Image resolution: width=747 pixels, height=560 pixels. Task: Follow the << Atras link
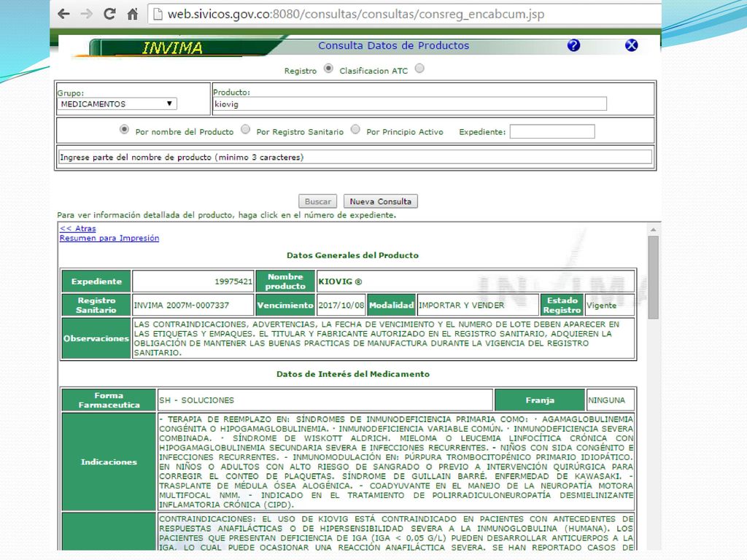tap(77, 228)
